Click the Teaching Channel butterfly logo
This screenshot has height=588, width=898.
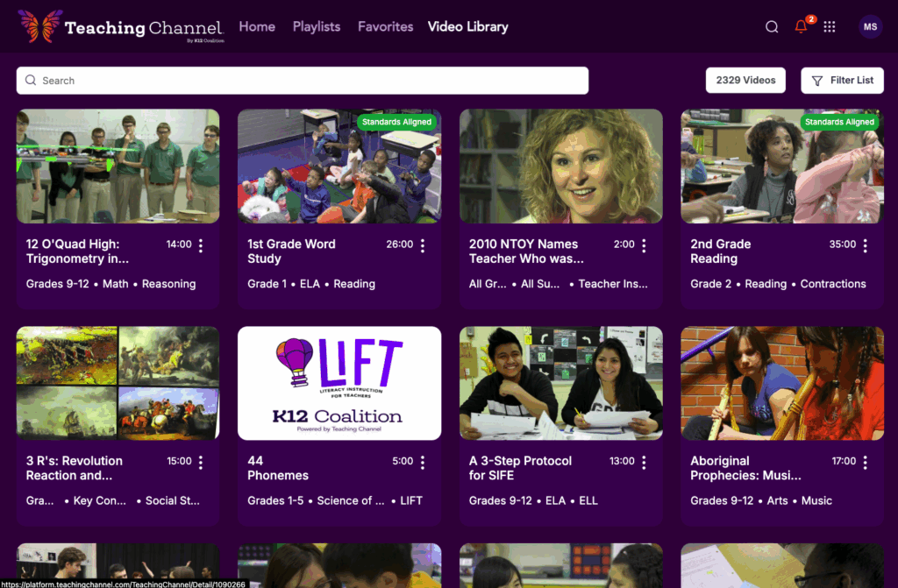(39, 25)
